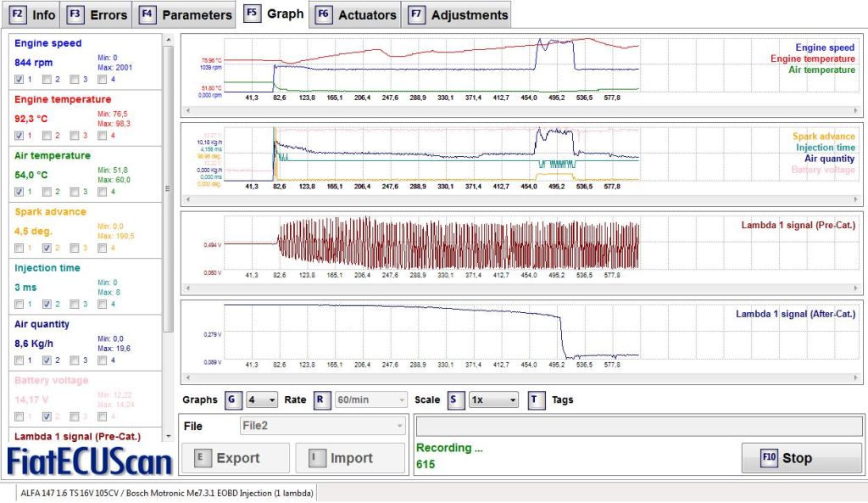Click the T hotkey icon for Tags
The height and width of the screenshot is (503, 868).
[536, 400]
